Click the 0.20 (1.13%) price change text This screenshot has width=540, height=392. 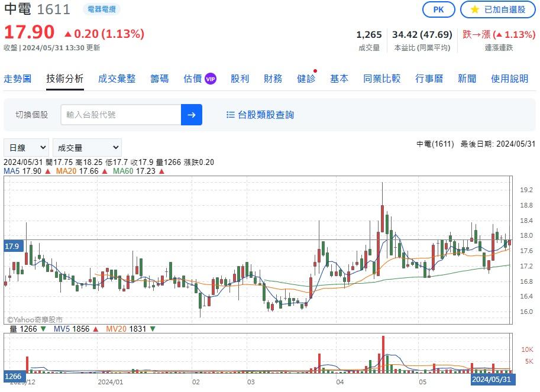(109, 34)
